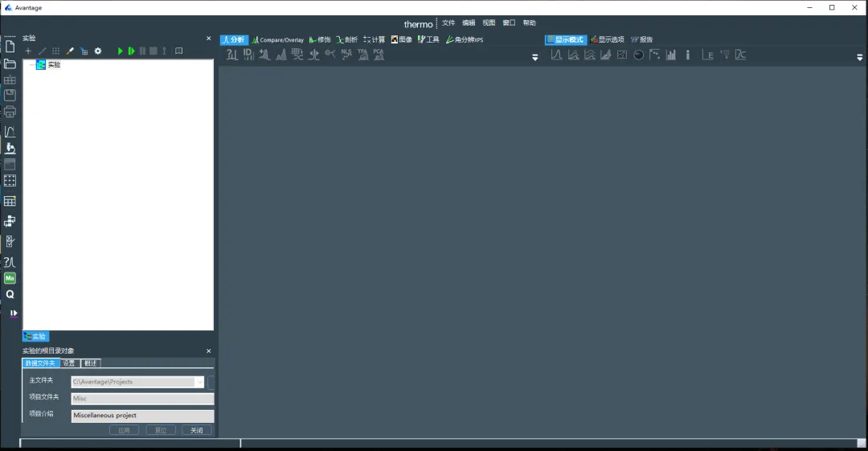Expand the analysis toolbar overflow arrow

[x=534, y=57]
